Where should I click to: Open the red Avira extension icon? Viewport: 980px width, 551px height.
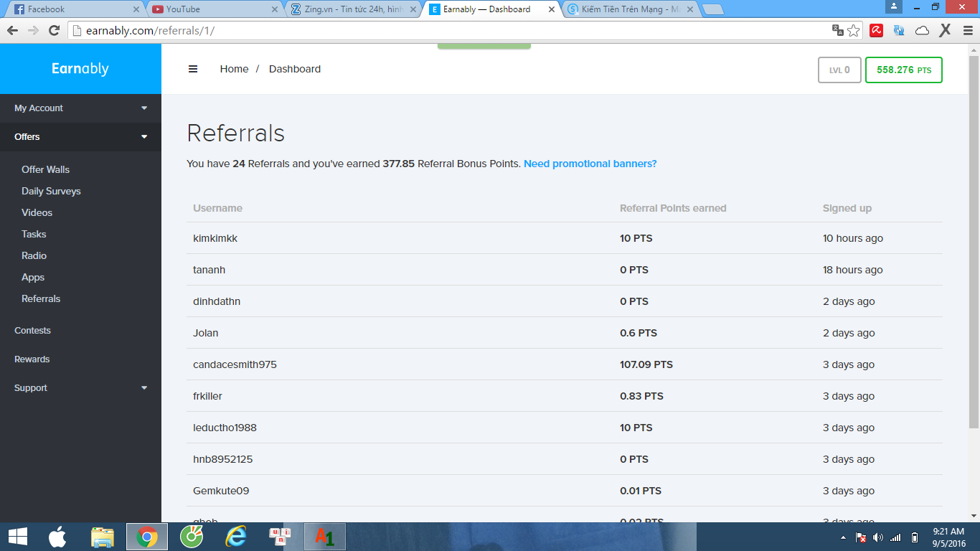pos(876,30)
